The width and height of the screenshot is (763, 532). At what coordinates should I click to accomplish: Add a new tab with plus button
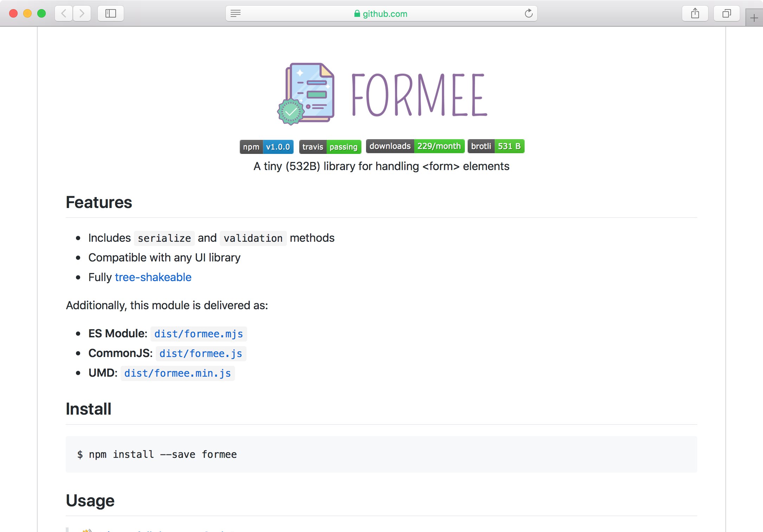click(754, 18)
